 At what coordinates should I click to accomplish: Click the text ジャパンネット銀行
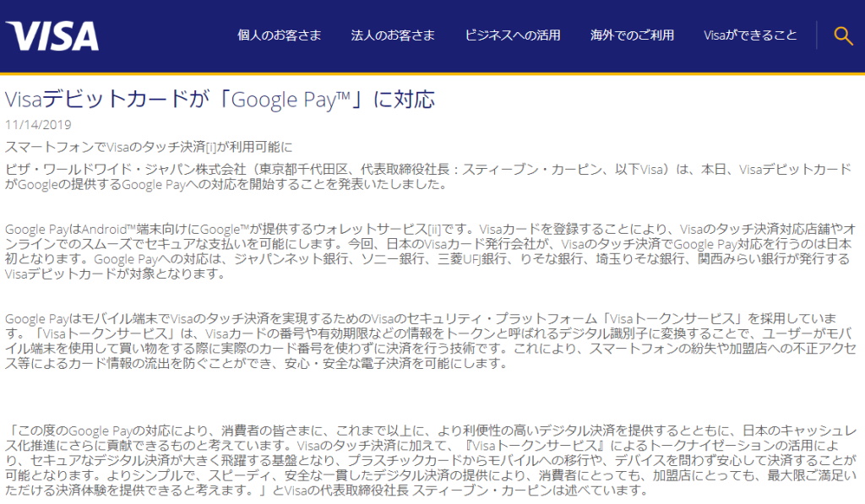coord(291,259)
